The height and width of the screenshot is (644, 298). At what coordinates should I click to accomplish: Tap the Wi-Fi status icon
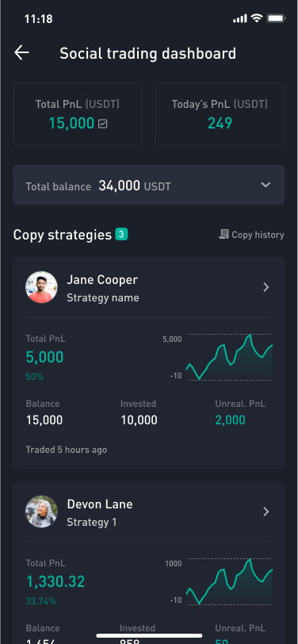257,18
